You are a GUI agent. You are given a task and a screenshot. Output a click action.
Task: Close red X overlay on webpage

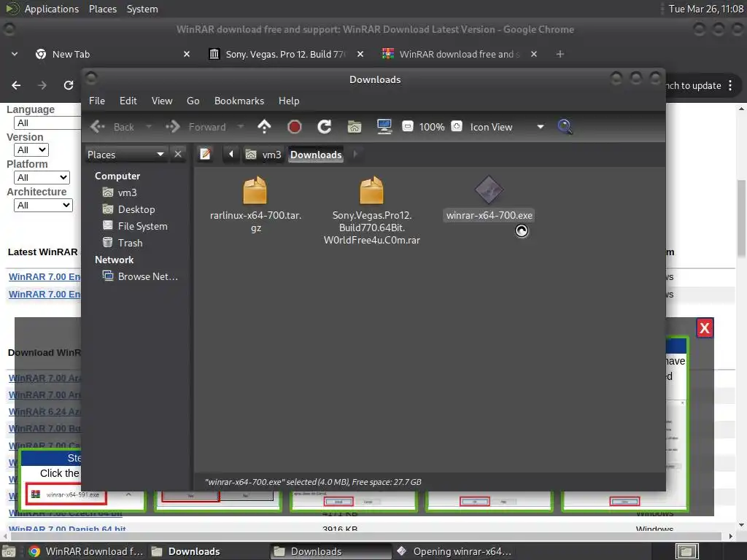pos(705,327)
